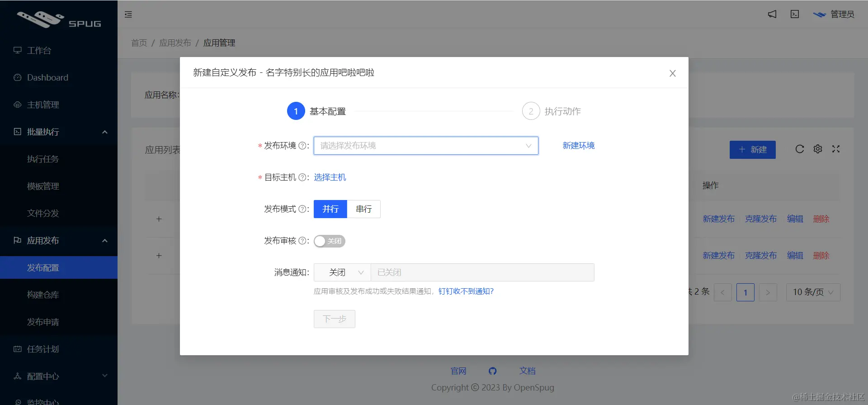Image resolution: width=868 pixels, height=405 pixels.
Task: Open 文件分发 submenu item
Action: click(59, 213)
